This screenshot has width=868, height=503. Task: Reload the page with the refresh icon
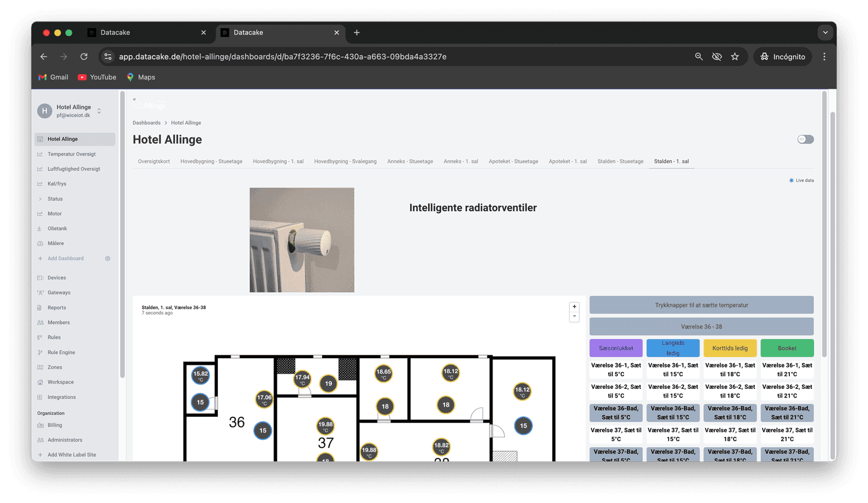coord(84,57)
